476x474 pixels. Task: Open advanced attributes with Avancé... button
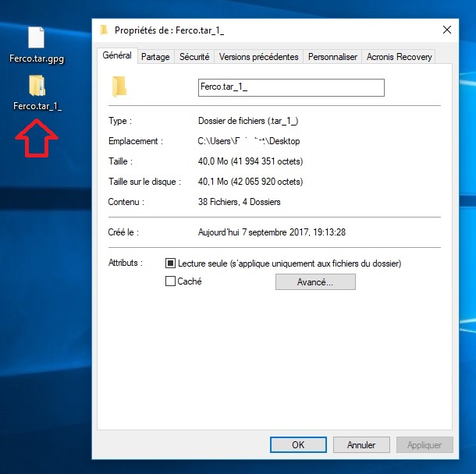[x=315, y=282]
